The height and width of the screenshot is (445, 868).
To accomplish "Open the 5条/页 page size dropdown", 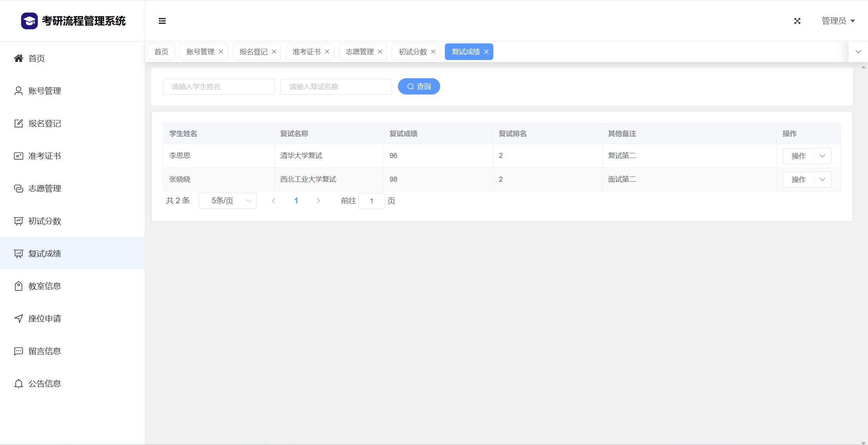I will click(227, 201).
